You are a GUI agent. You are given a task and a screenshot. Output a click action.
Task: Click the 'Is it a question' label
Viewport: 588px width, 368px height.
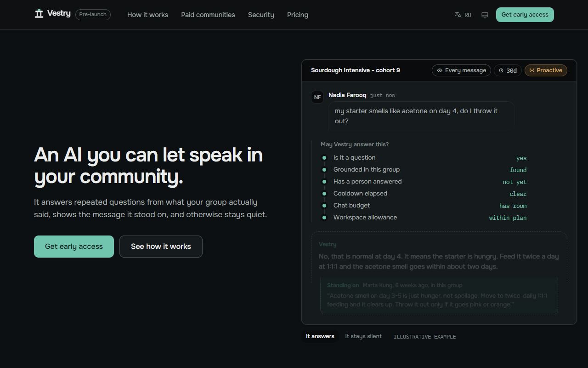pyautogui.click(x=355, y=158)
